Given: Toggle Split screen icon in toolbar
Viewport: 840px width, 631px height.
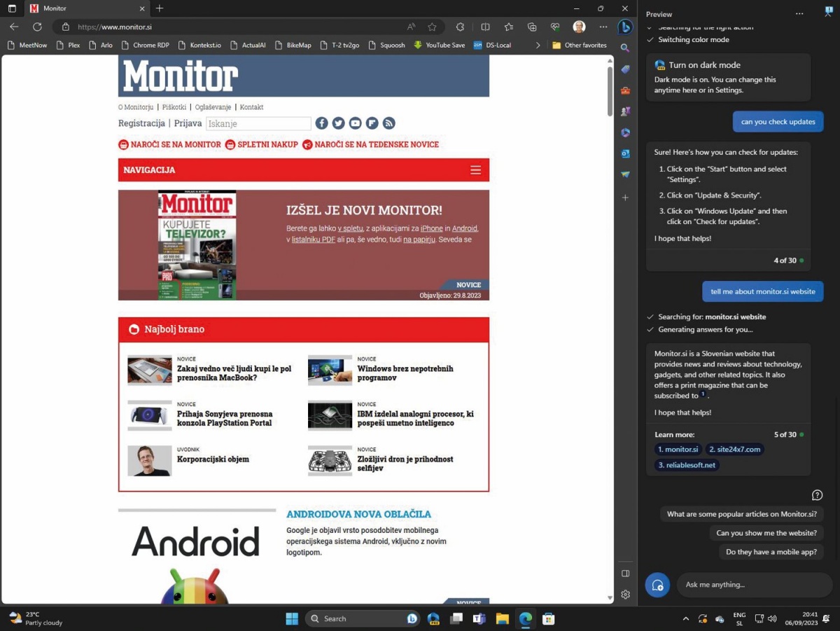Looking at the screenshot, I should tap(485, 27).
